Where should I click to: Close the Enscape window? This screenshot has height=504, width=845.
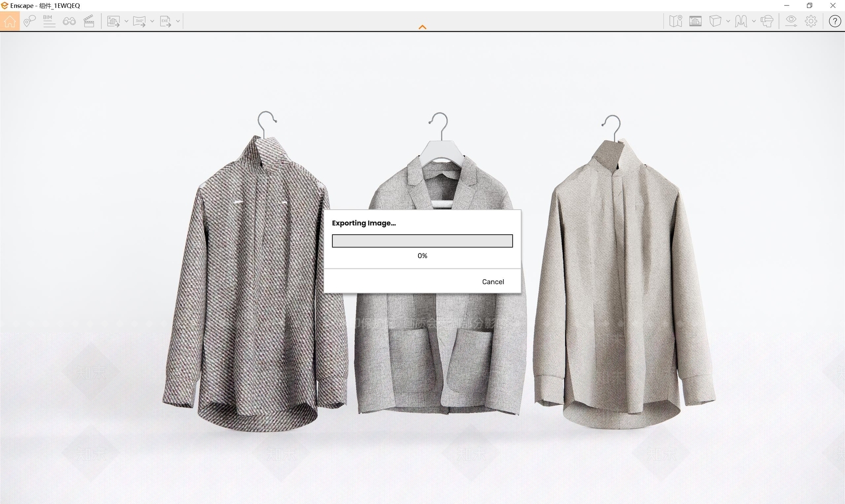[x=833, y=6]
